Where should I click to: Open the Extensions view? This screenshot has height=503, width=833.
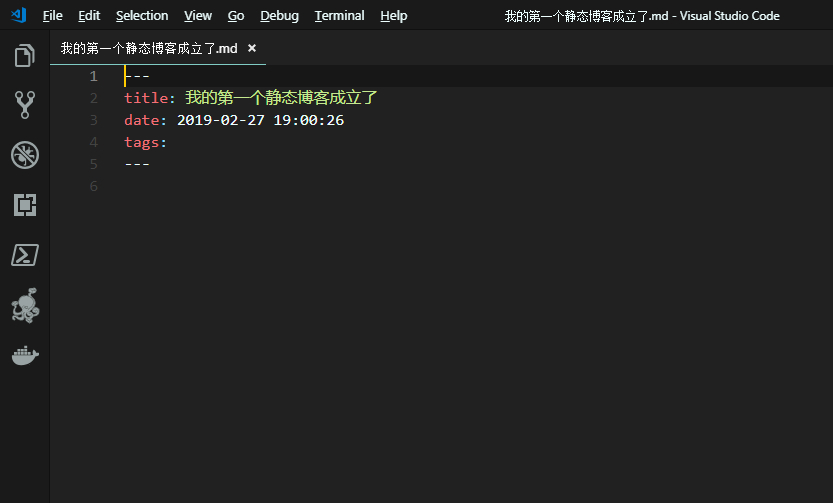[24, 204]
